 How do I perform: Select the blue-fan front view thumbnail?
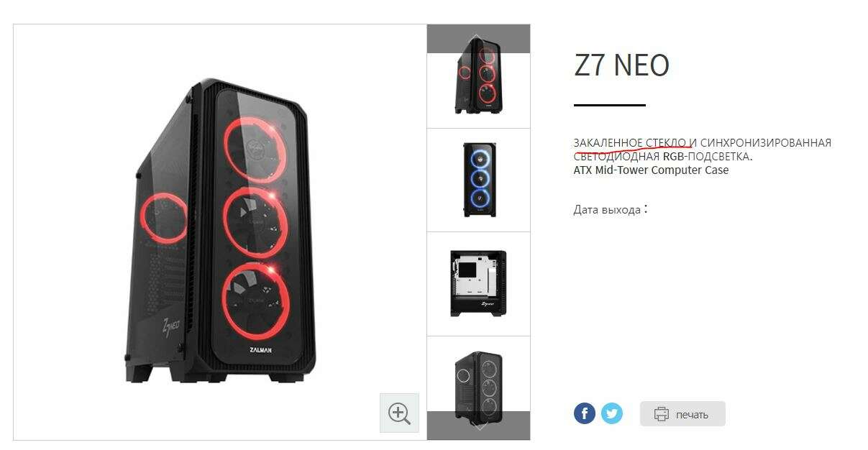pyautogui.click(x=479, y=180)
